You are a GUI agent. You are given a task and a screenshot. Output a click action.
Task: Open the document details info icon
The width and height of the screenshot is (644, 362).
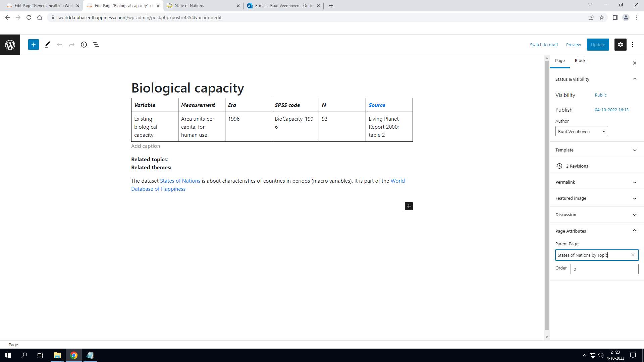pos(84,45)
